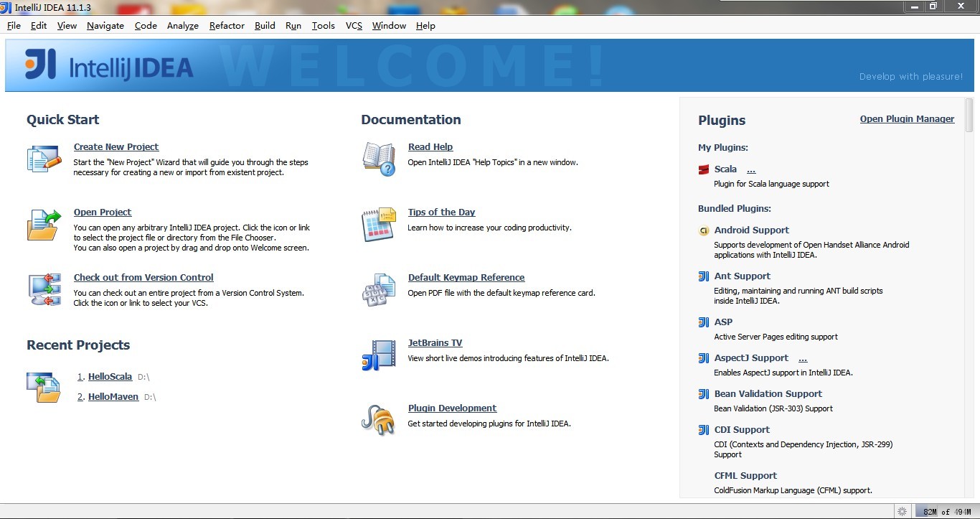This screenshot has height=519, width=980.
Task: Click the JetBrains TV film icon
Action: (379, 355)
